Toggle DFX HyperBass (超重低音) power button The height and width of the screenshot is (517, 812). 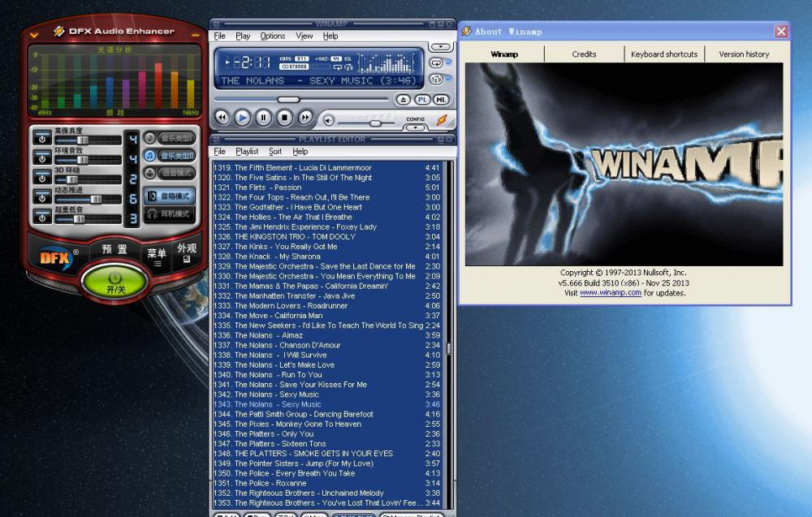coord(42,217)
